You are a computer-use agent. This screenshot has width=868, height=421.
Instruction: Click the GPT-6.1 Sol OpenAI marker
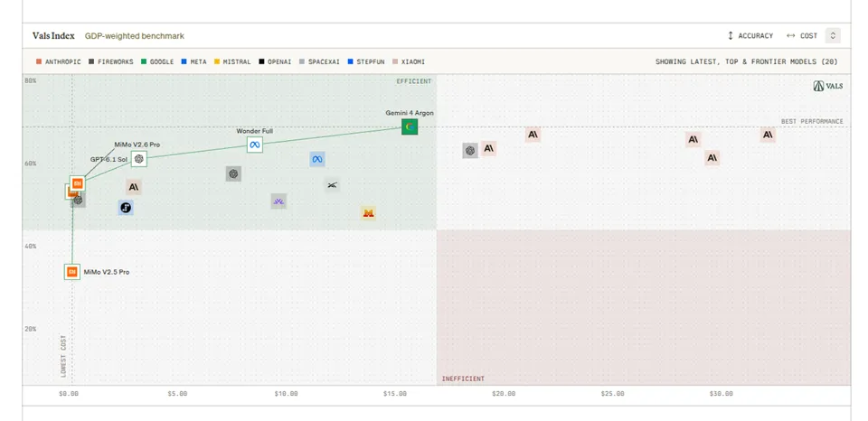[x=139, y=159]
